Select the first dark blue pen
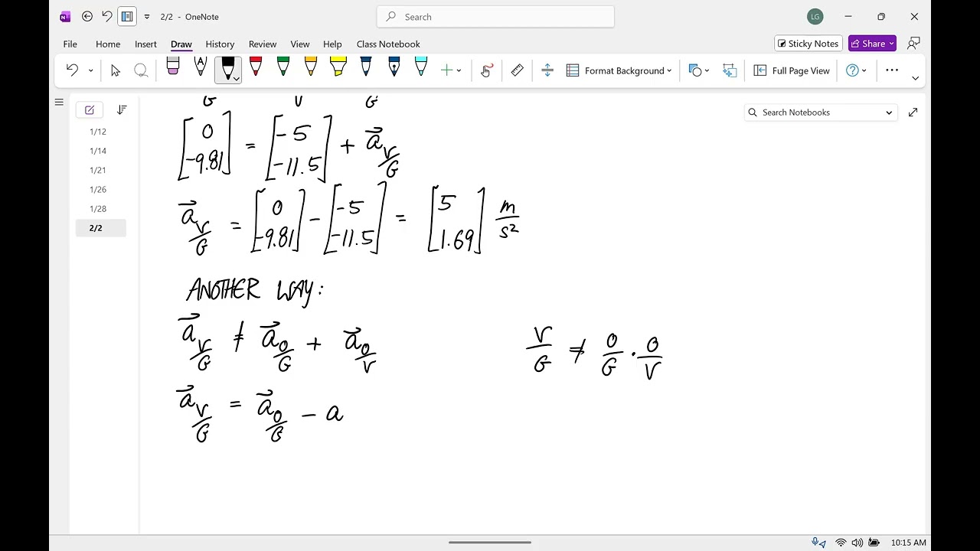The image size is (980, 551). (x=366, y=67)
